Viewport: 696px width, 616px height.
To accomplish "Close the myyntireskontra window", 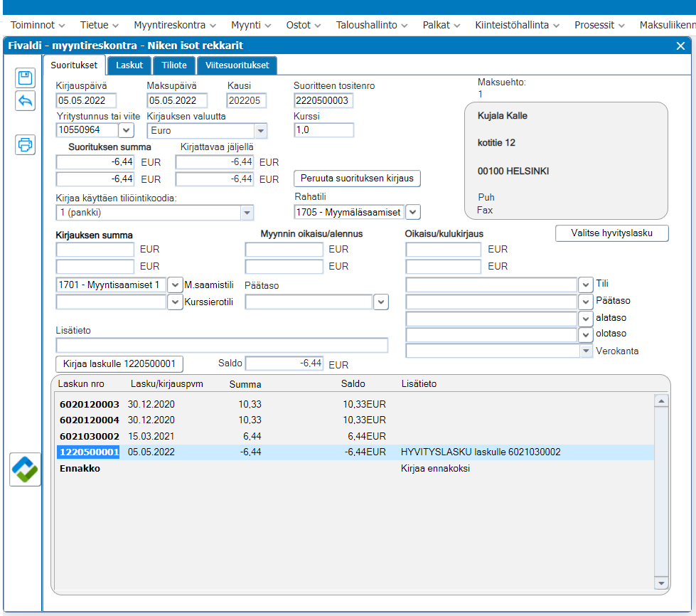I will coord(680,46).
